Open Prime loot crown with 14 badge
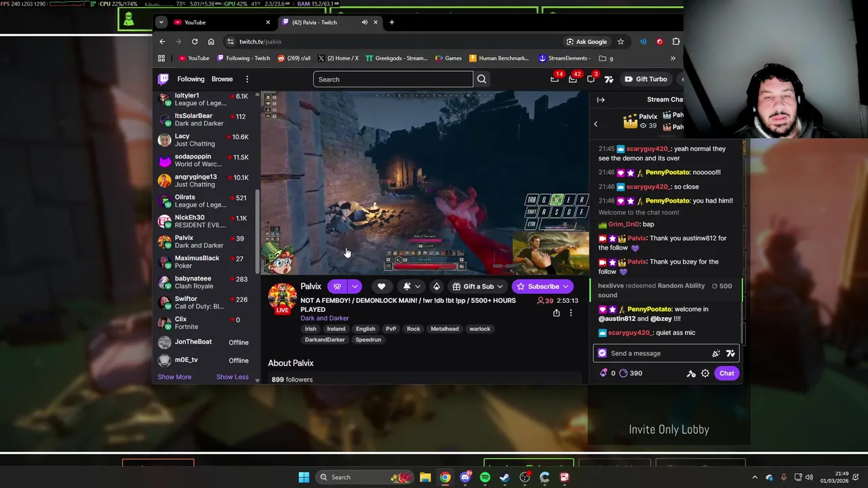This screenshot has height=488, width=868. point(555,79)
